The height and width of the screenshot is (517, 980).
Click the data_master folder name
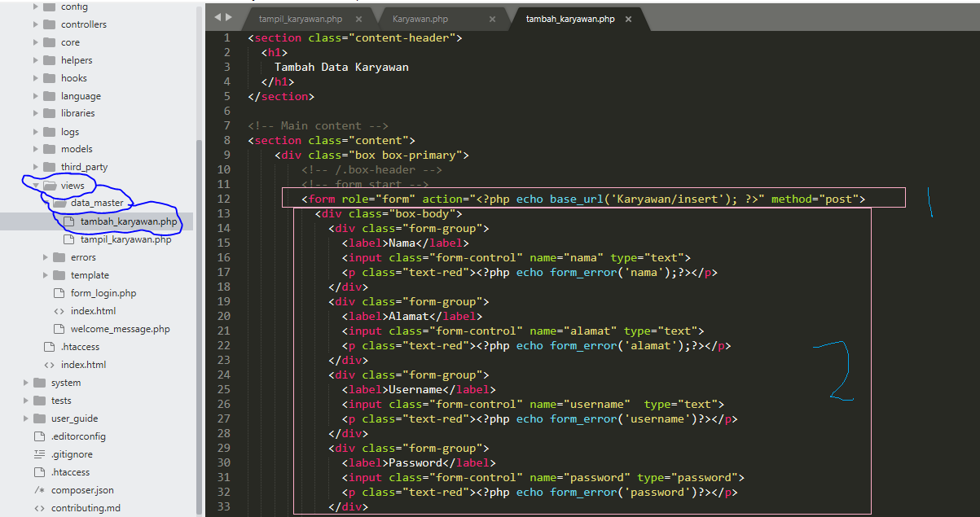97,203
